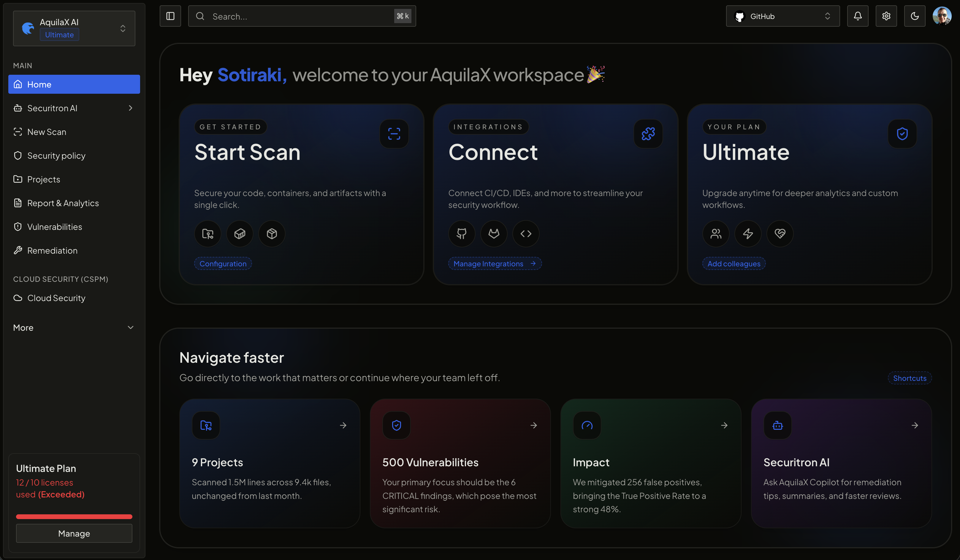Open the settings gear icon
The image size is (960, 560).
pyautogui.click(x=886, y=16)
